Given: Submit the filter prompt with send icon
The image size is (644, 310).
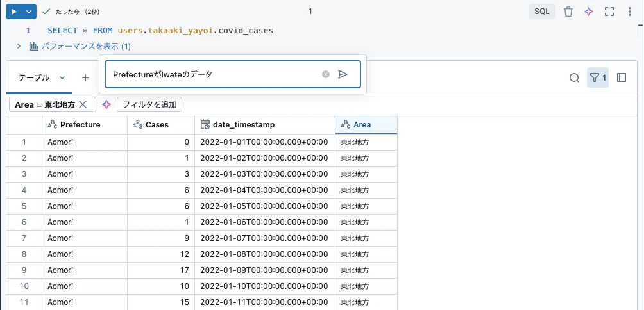Looking at the screenshot, I should click(x=343, y=74).
